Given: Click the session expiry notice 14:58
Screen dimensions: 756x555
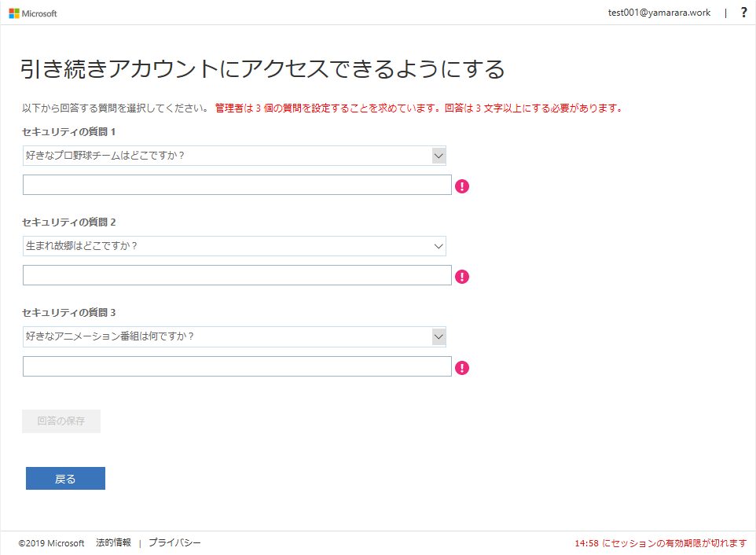Looking at the screenshot, I should [661, 543].
